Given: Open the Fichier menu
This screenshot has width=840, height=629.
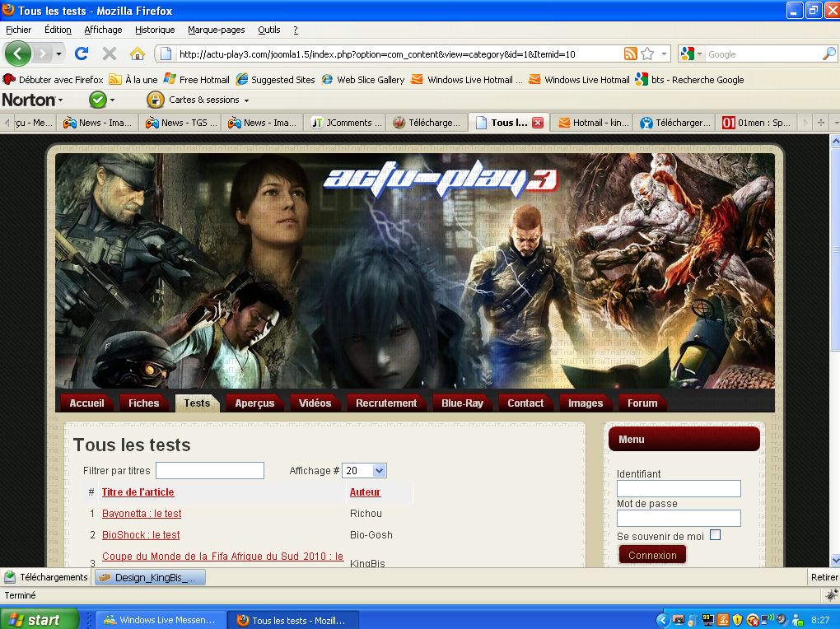Looking at the screenshot, I should click(x=18, y=30).
